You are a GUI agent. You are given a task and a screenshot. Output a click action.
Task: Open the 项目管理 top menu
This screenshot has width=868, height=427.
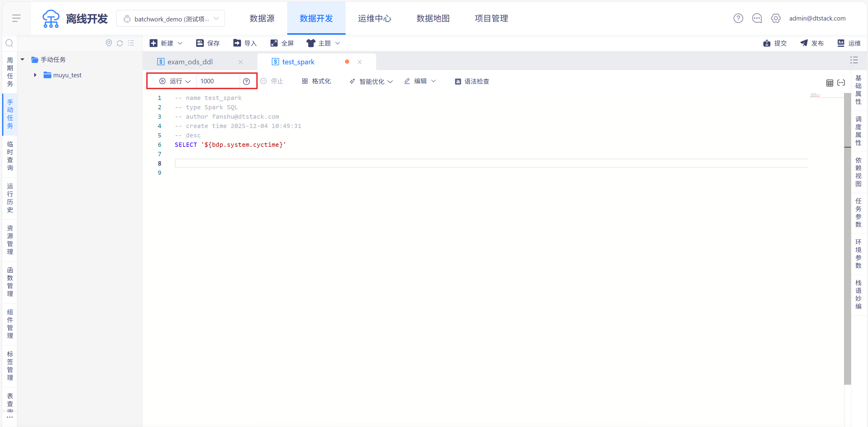click(x=491, y=18)
